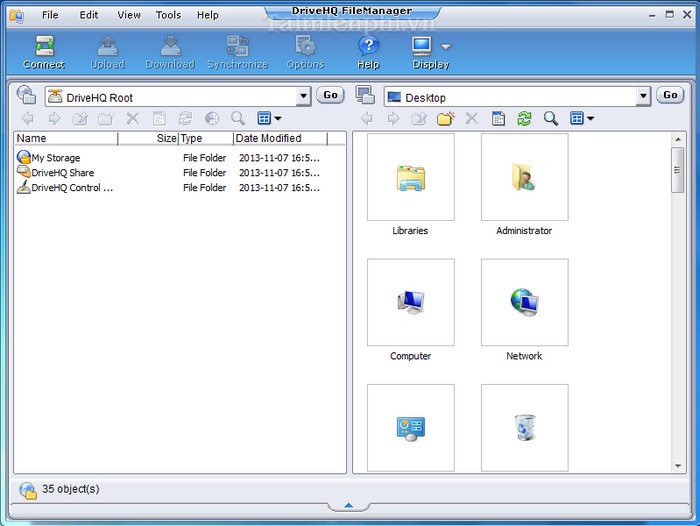Image resolution: width=700 pixels, height=526 pixels.
Task: Sort by Type column header
Action: coord(206,138)
